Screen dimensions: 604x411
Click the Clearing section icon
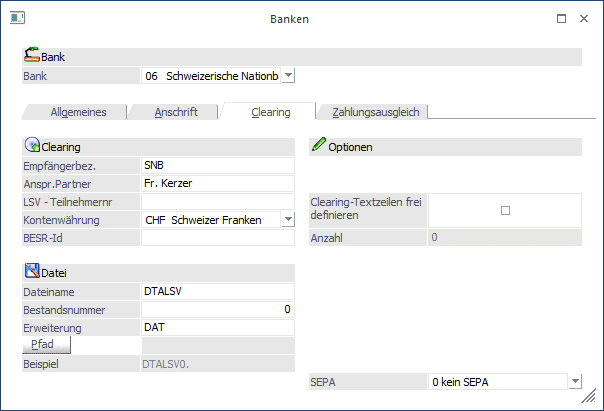pyautogui.click(x=31, y=146)
